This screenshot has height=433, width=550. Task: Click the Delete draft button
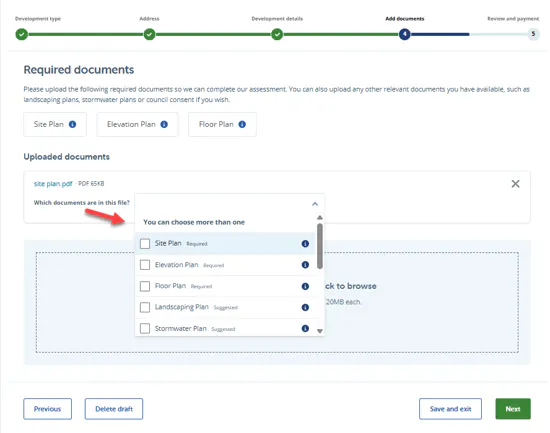(114, 409)
